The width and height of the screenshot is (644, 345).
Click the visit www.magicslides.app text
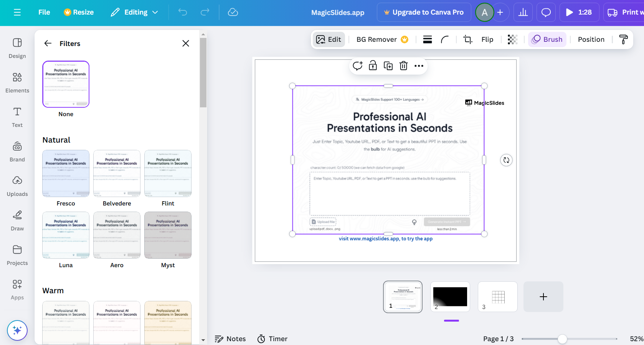(386, 239)
